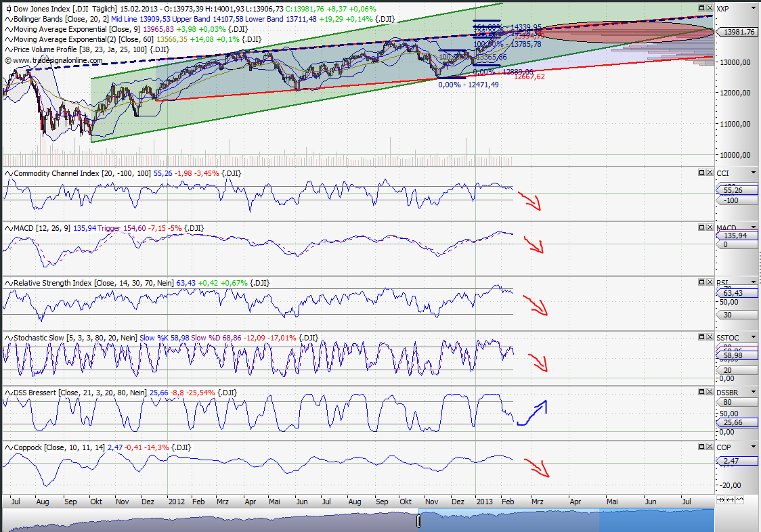Image resolution: width=761 pixels, height=532 pixels.
Task: Click the navigator slider handle at bottom
Action: click(x=418, y=521)
